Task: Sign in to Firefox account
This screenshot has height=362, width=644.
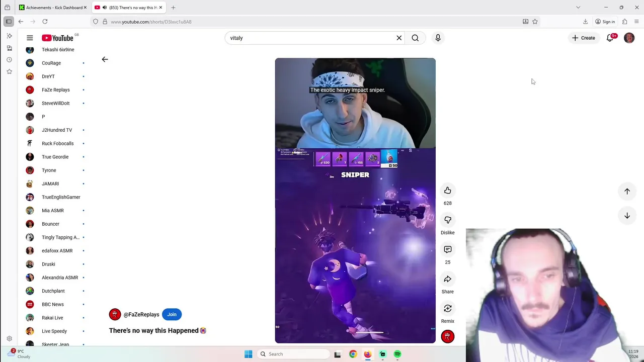Action: [605, 22]
